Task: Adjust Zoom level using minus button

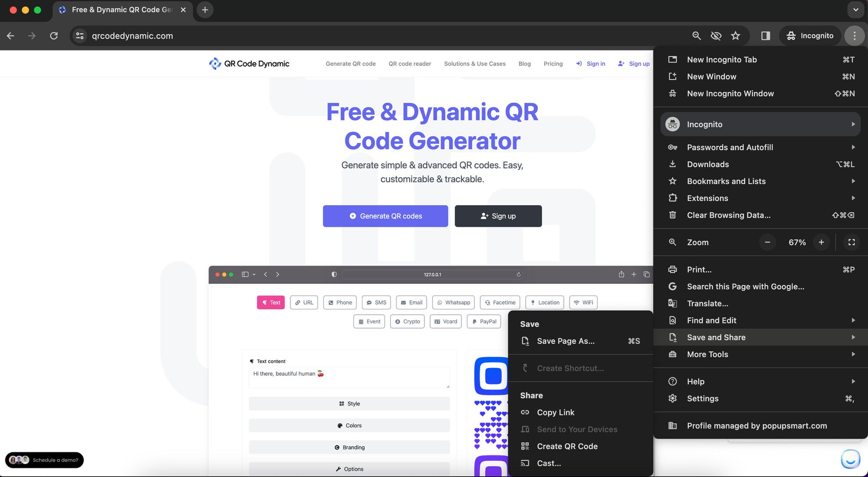Action: tap(767, 241)
